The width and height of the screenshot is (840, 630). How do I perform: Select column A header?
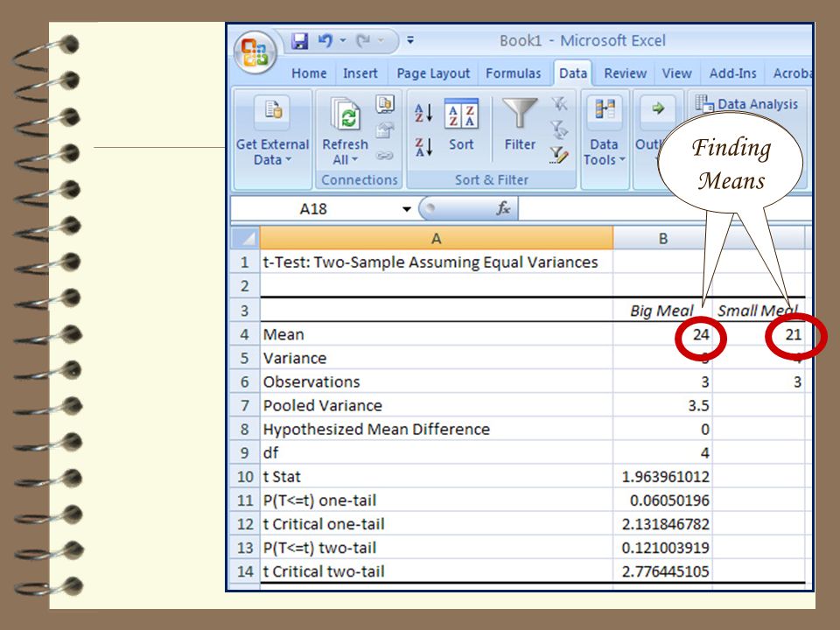pos(436,238)
